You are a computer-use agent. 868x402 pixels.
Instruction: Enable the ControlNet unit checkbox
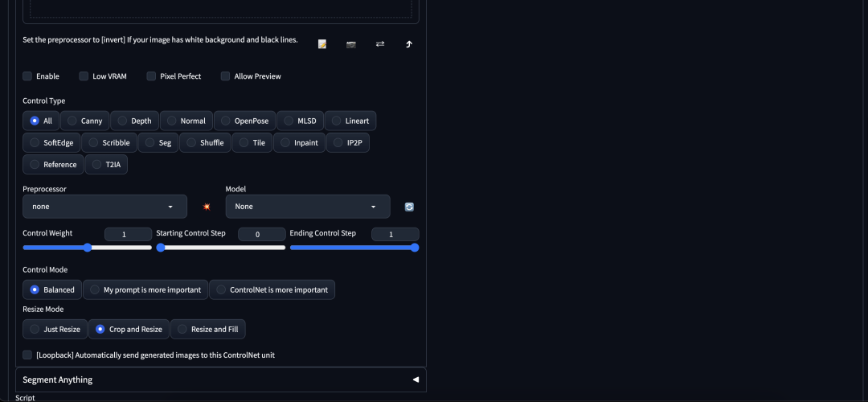coord(27,76)
